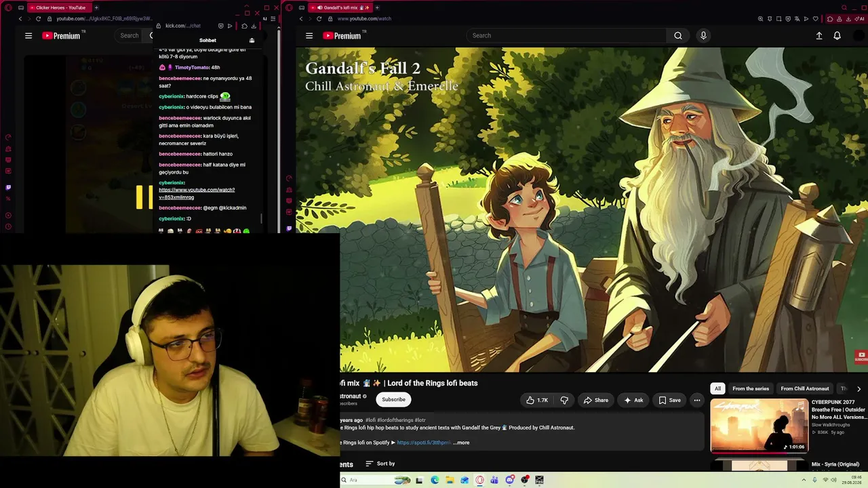This screenshot has height=488, width=868.
Task: Open YouTube notifications bell
Action: point(837,36)
